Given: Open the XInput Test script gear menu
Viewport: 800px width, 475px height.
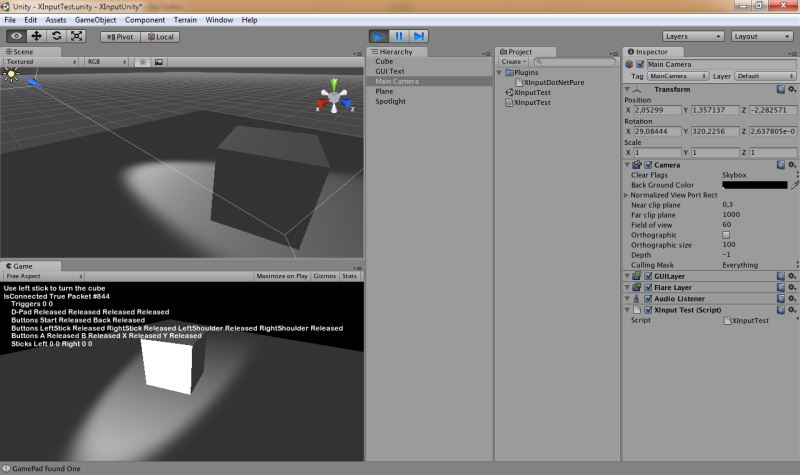Looking at the screenshot, I should click(792, 310).
